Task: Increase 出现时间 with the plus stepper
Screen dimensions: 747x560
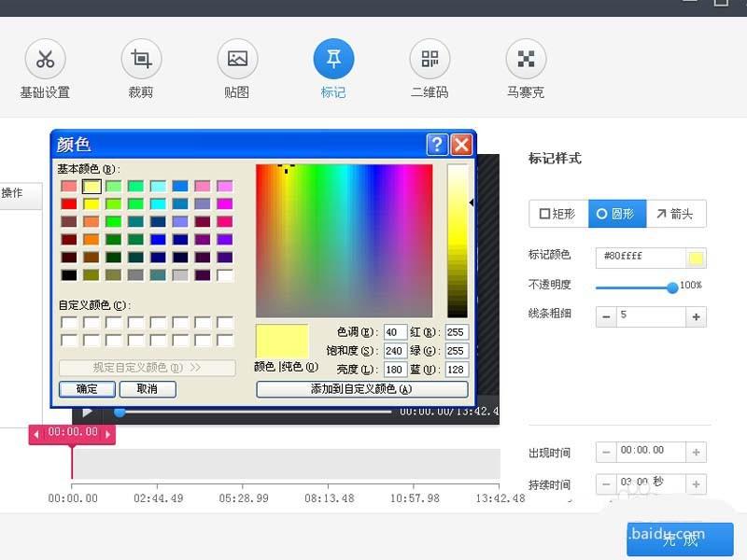Action: pyautogui.click(x=697, y=452)
